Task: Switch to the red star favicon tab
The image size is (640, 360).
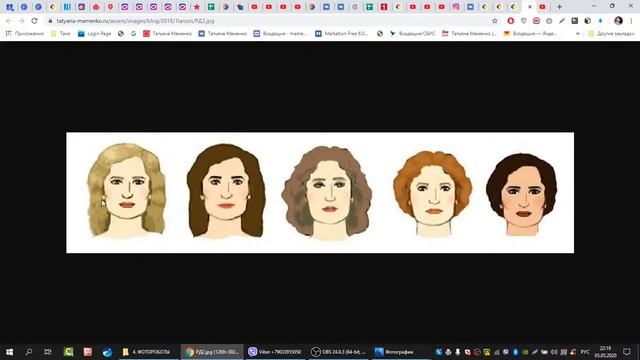Action: (x=197, y=7)
